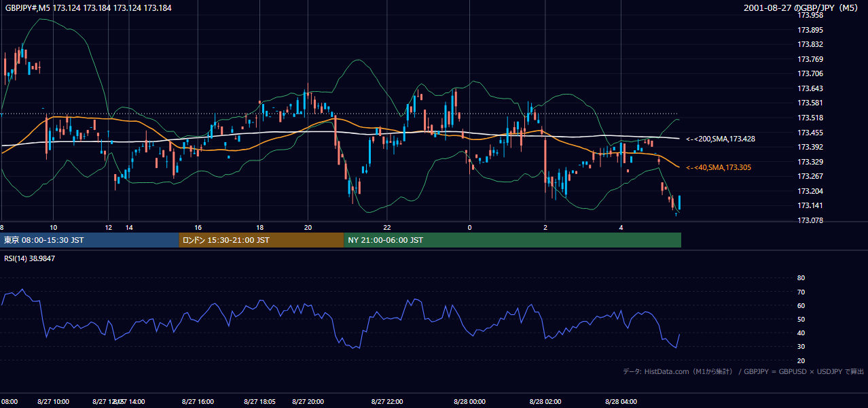This screenshot has height=408, width=868.
Task: Click the 8/28 02:00 bottom time label
Action: [545, 402]
